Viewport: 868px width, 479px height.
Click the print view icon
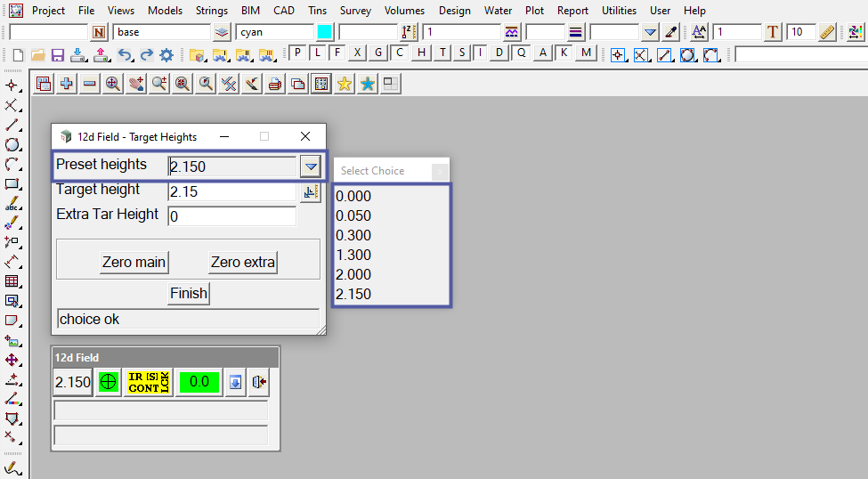tap(275, 85)
